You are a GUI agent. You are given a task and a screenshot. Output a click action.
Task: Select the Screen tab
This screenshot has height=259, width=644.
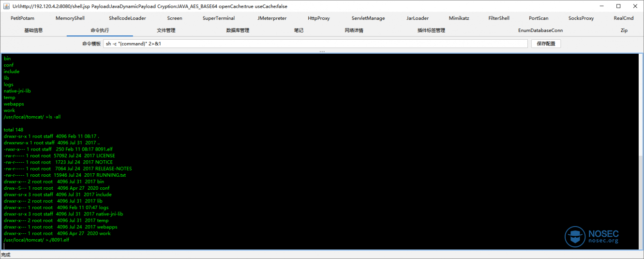(175, 18)
